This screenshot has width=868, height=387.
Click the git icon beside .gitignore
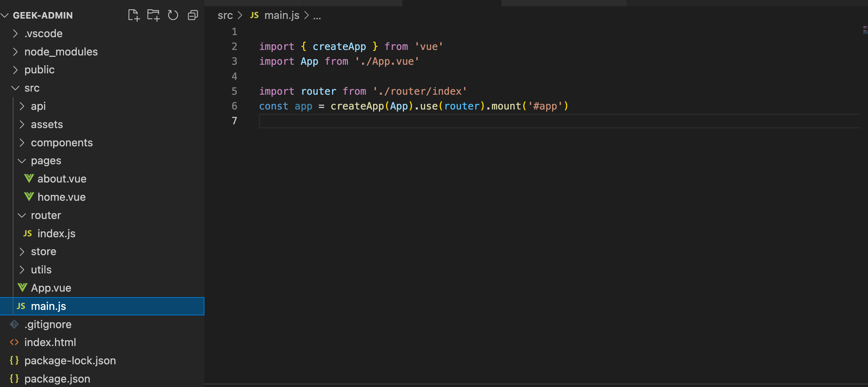14,324
